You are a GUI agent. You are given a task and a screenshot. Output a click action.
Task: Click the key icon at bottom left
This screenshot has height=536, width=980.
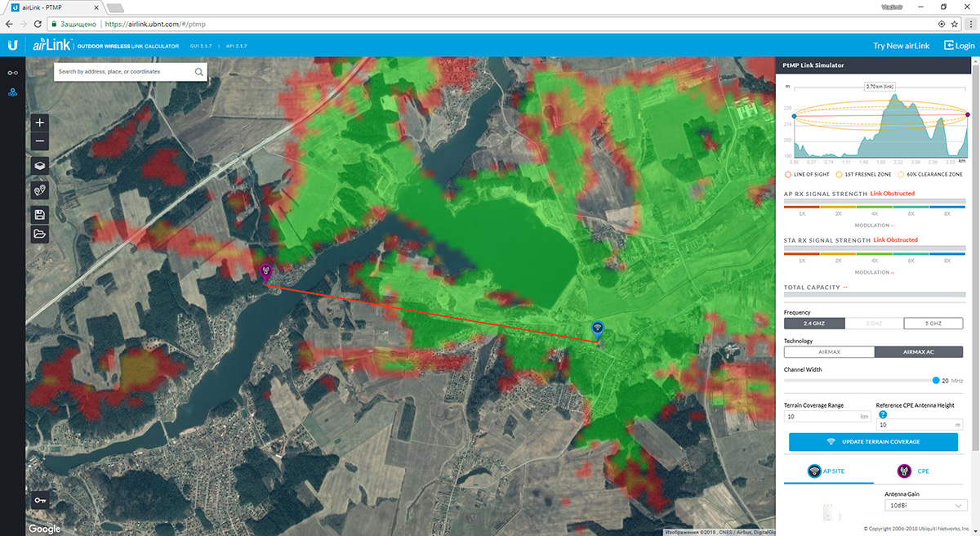[41, 500]
